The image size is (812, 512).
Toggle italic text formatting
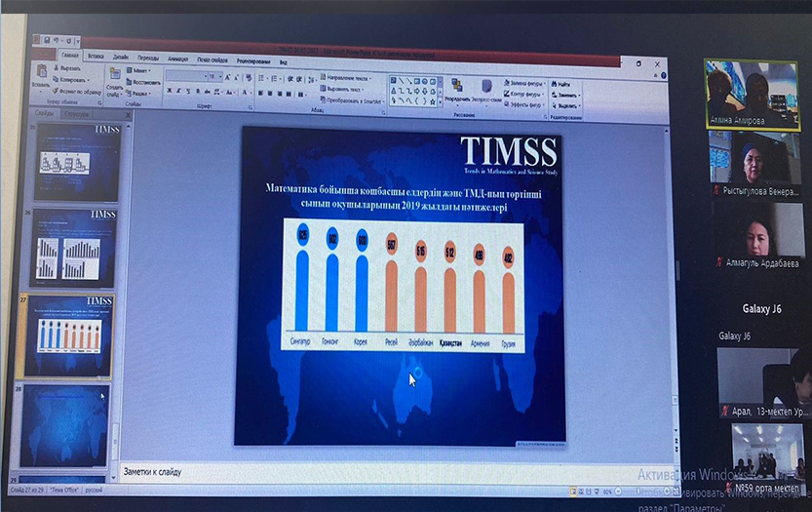pyautogui.click(x=179, y=92)
